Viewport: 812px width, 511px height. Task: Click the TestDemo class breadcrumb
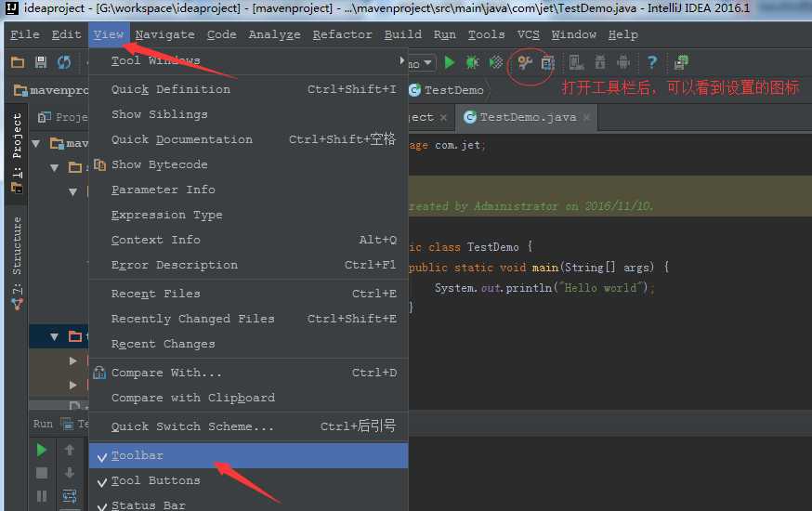pyautogui.click(x=446, y=90)
